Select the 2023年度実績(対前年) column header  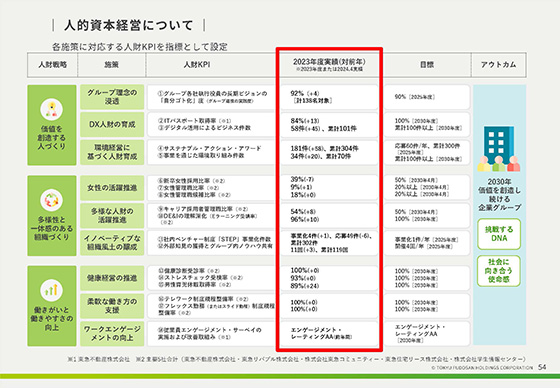[x=329, y=65]
